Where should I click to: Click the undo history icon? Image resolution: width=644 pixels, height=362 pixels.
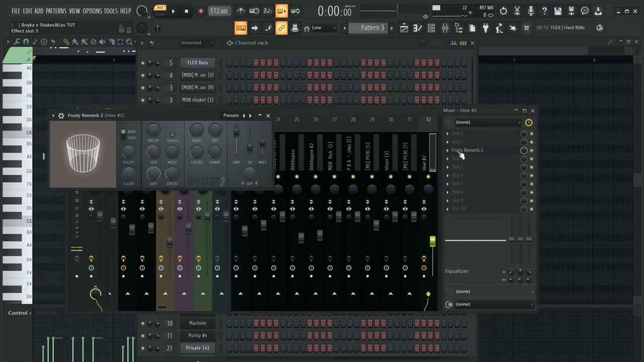[503, 11]
